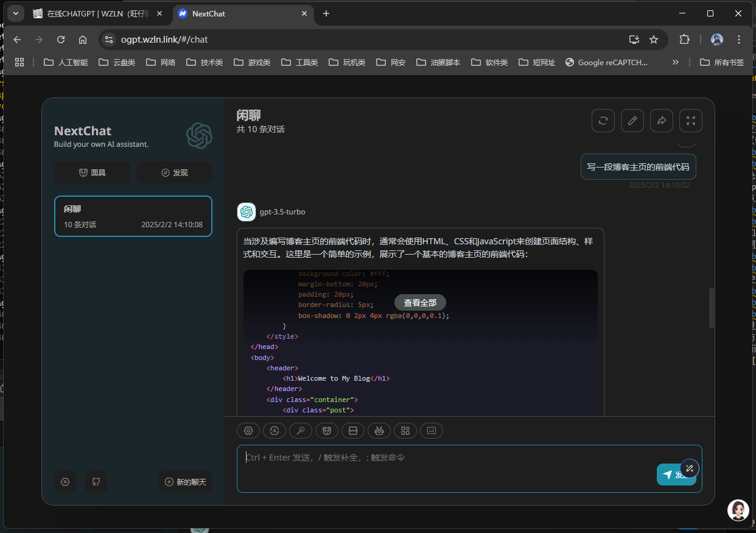This screenshot has width=756, height=533.
Task: Click the user message 写一段博客主页的前端代码
Action: coord(638,167)
